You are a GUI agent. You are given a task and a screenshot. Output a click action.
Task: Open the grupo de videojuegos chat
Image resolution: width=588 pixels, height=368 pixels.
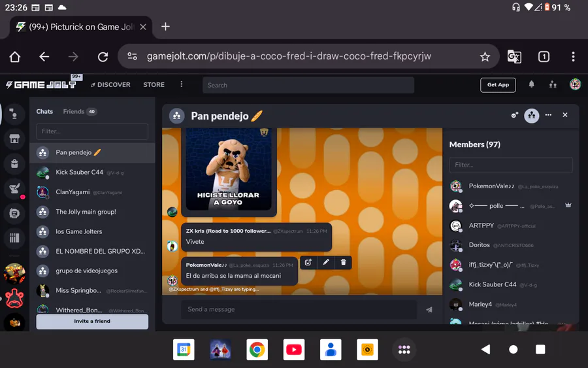point(92,271)
